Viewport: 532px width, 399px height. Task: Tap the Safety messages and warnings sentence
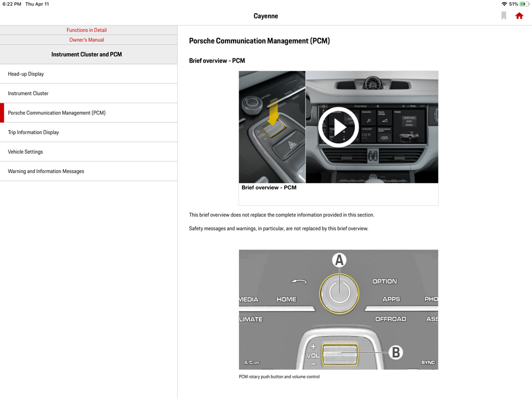[x=279, y=229]
